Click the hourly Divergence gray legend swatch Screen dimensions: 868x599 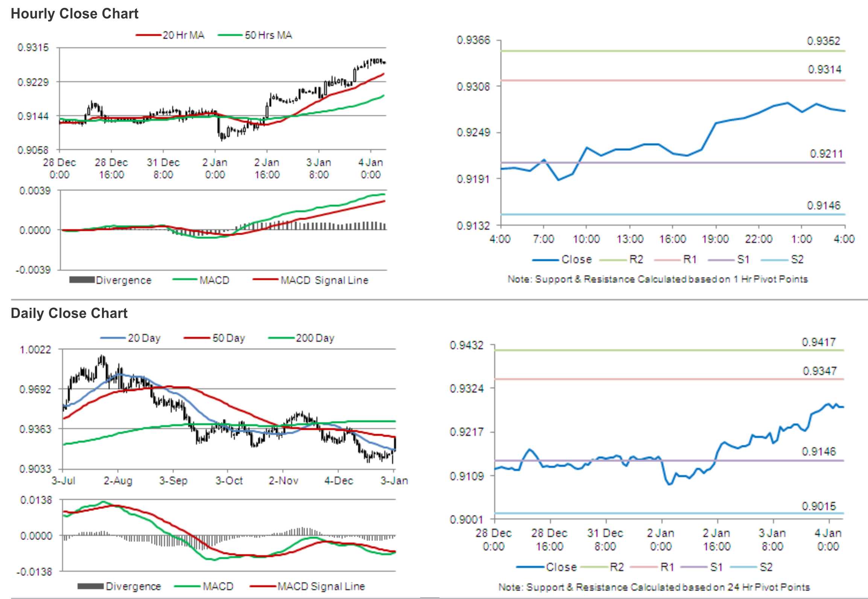(x=82, y=280)
